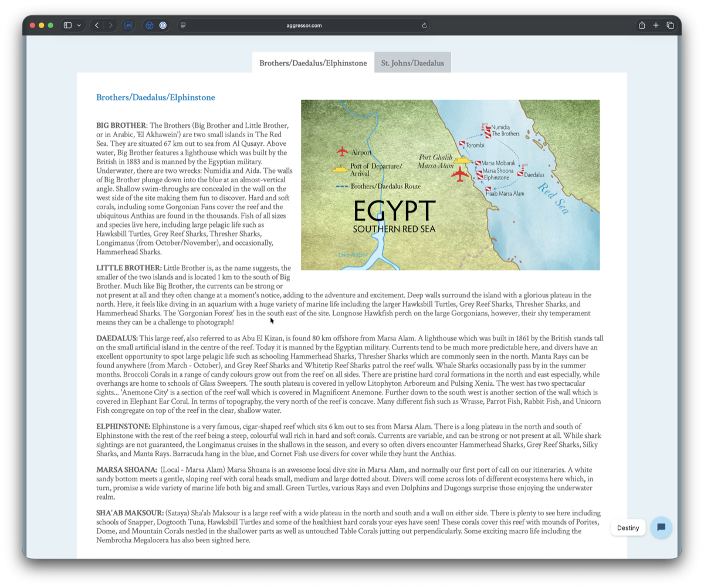
Task: Click the Brothers/Daedalus/Elphinstone blue heading
Action: pyautogui.click(x=155, y=97)
